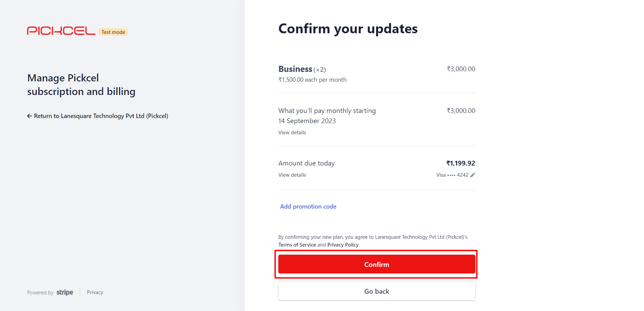The image size is (644, 311).
Task: Click the Test mode badge
Action: tap(113, 32)
